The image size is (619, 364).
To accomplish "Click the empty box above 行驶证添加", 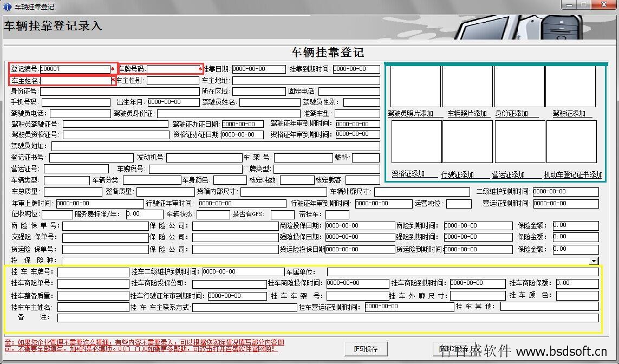I will pyautogui.click(x=467, y=141).
